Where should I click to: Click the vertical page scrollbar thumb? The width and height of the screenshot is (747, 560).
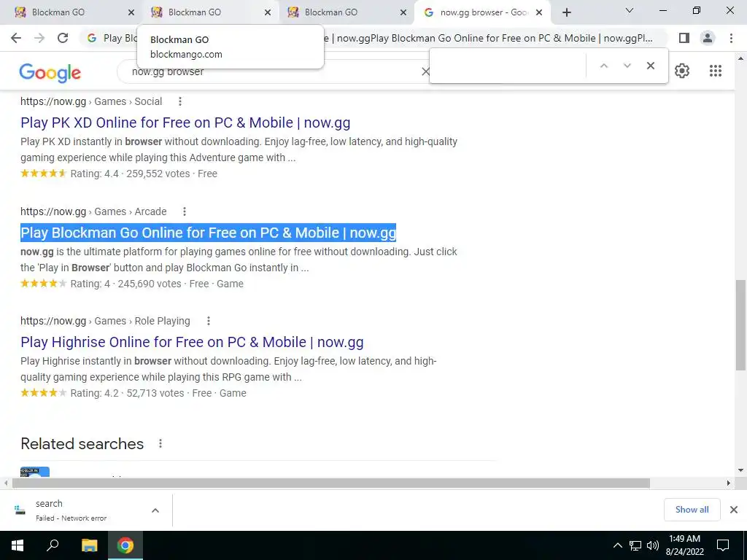point(740,325)
